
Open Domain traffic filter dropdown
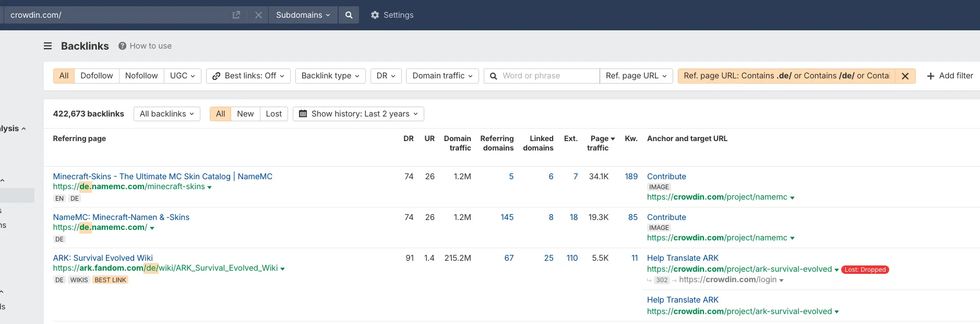443,76
